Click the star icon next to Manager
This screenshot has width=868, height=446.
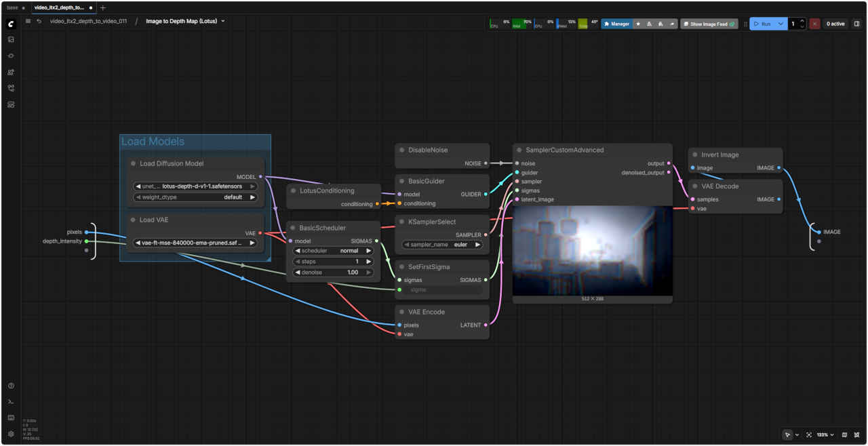638,24
